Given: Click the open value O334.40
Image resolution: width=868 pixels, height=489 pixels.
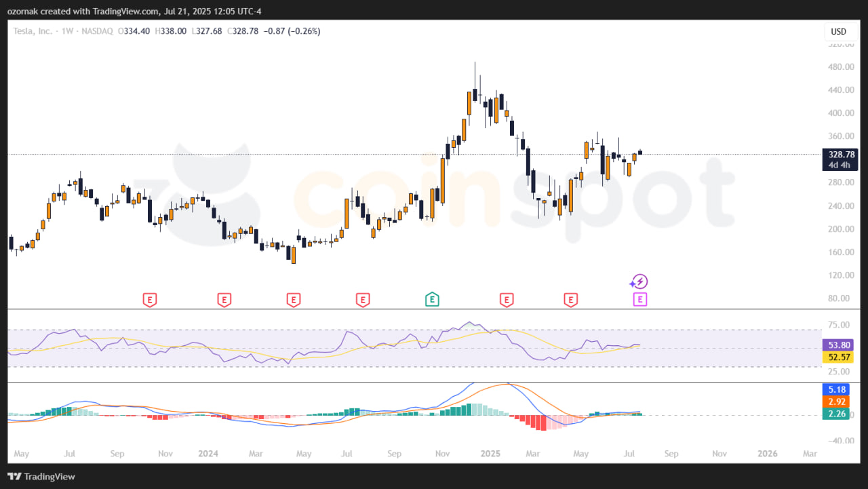Looking at the screenshot, I should point(134,31).
